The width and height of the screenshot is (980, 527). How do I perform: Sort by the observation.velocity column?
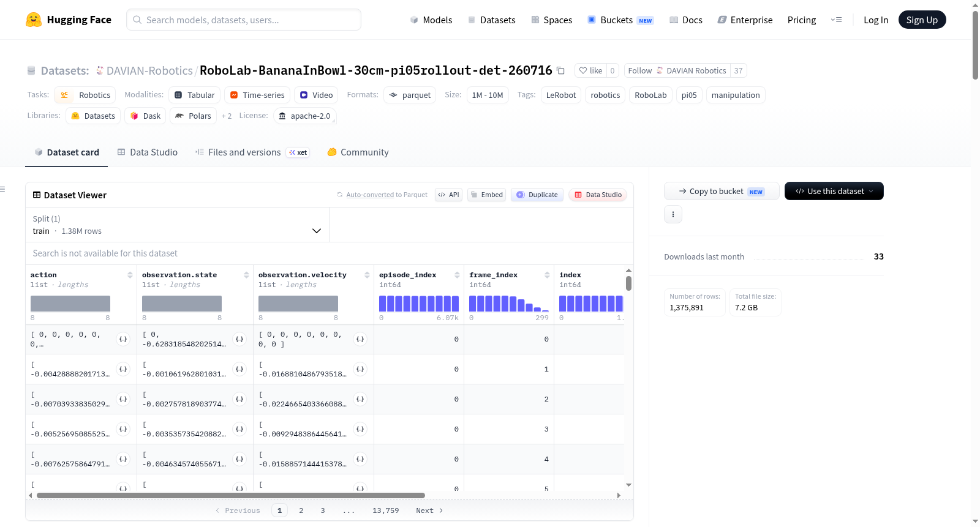(367, 275)
